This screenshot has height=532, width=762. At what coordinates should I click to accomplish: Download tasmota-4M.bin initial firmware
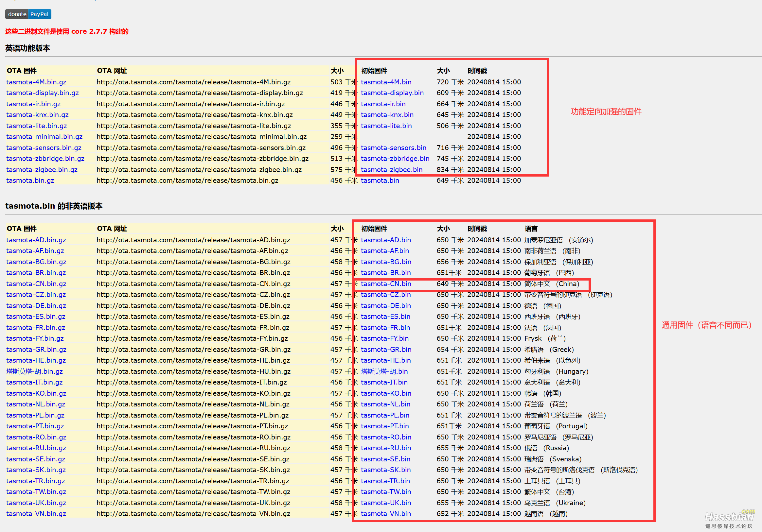386,82
